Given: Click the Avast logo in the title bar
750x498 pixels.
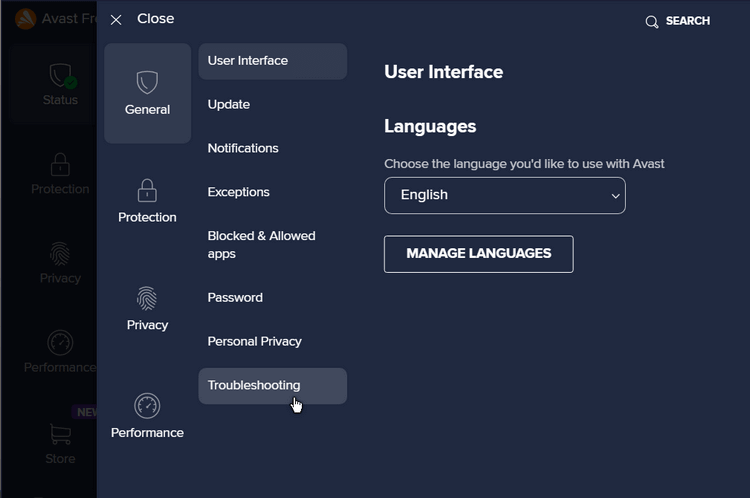Looking at the screenshot, I should click(x=25, y=19).
